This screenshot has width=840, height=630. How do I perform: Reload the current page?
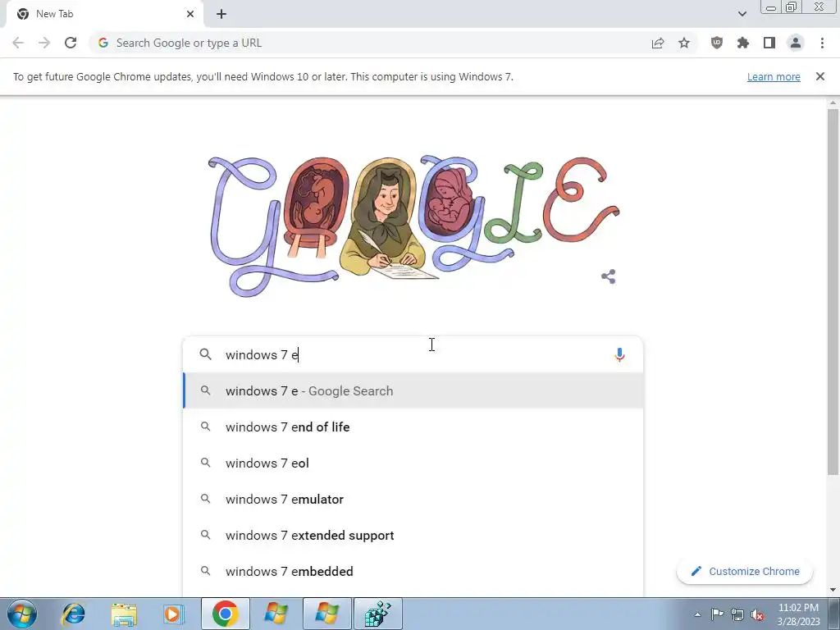click(x=71, y=43)
